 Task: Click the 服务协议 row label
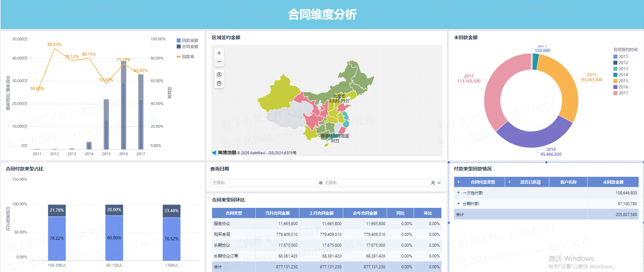[x=222, y=224]
